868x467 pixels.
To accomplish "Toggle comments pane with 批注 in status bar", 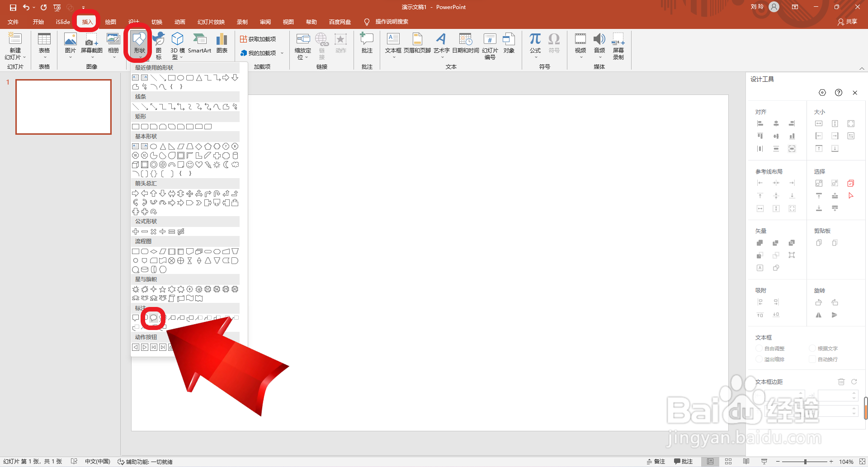I will pos(683,462).
